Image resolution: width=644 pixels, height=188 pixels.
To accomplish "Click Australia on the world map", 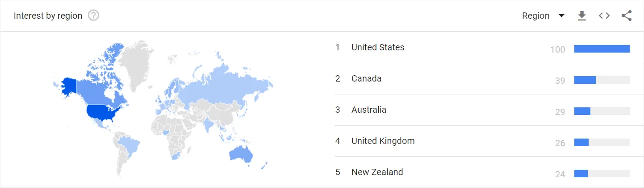I will (241, 154).
